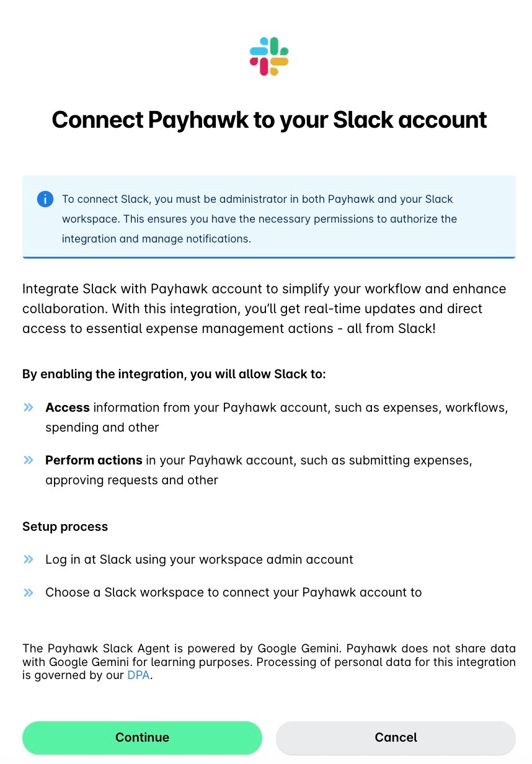Click the Setup process heading
This screenshot has height=764, width=532.
pyautogui.click(x=65, y=526)
